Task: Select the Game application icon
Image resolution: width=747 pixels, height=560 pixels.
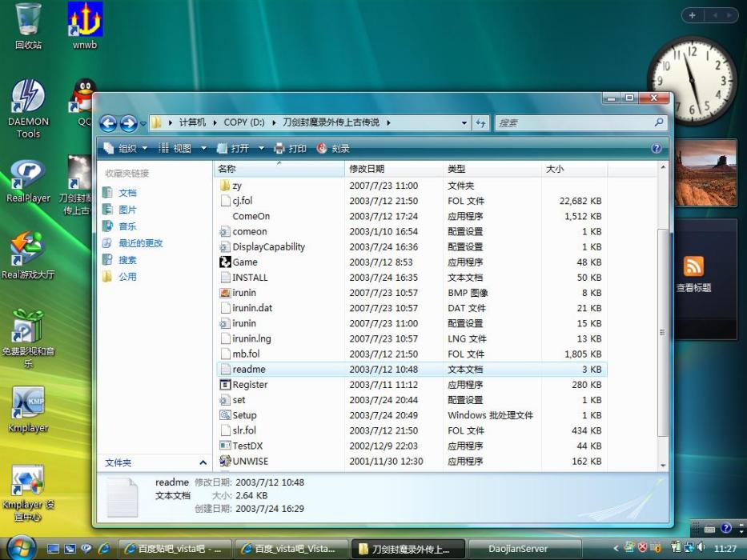Action: 225,262
